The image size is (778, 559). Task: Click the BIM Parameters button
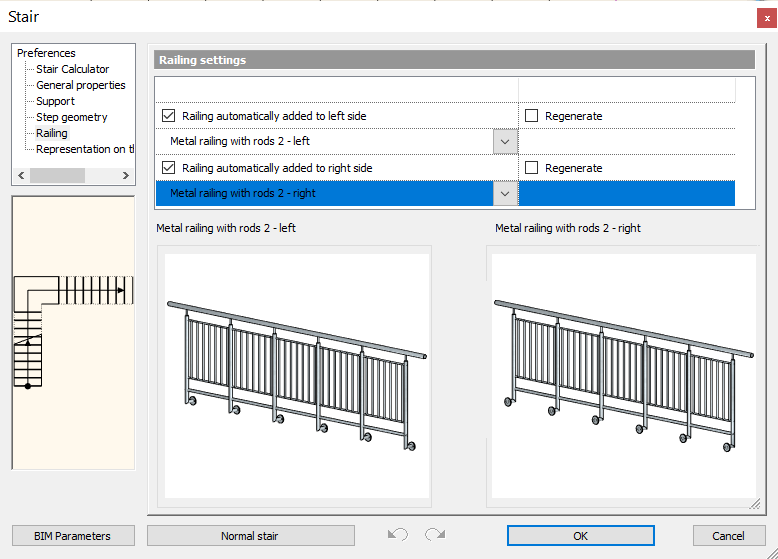72,536
